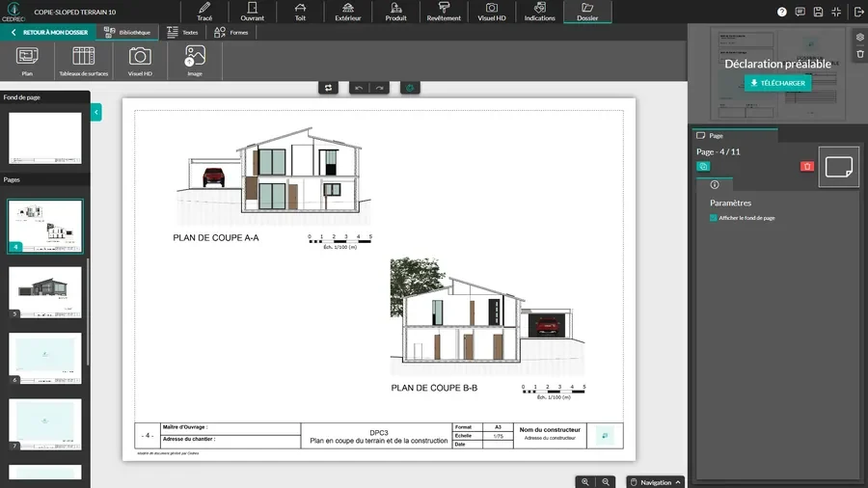
Task: Switch to the Textes tab
Action: (182, 32)
